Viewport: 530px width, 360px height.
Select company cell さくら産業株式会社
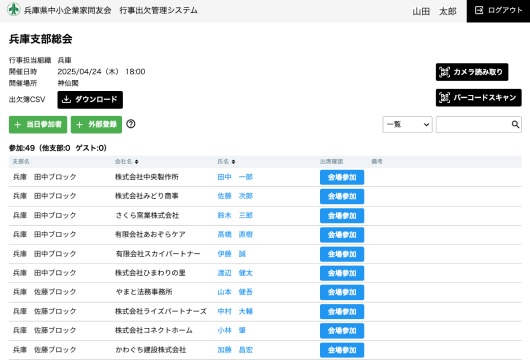pos(147,215)
